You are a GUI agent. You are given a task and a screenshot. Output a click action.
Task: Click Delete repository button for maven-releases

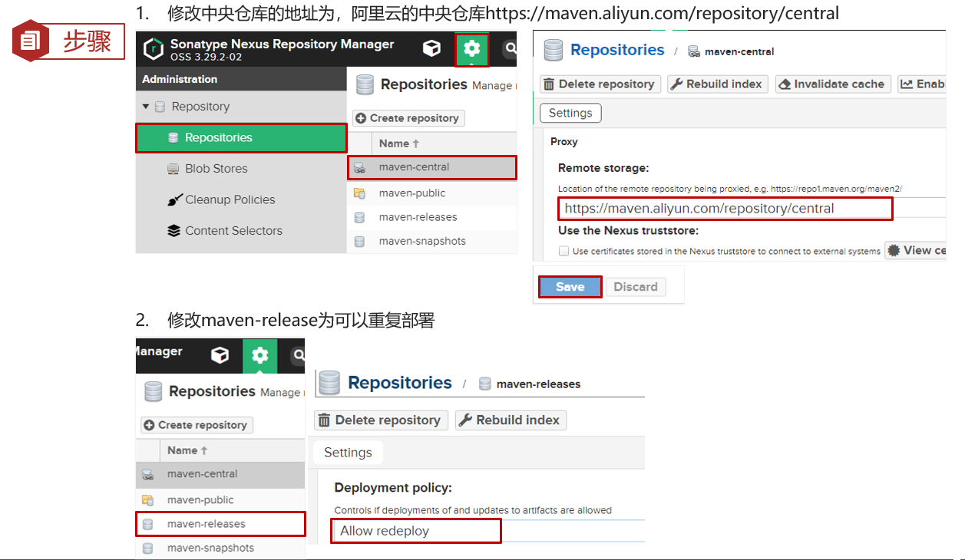381,420
